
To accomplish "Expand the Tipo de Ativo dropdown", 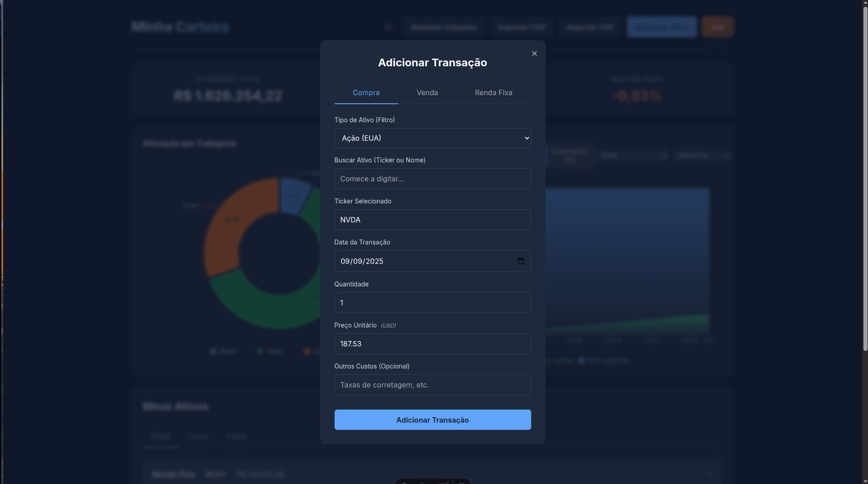I will pos(432,138).
